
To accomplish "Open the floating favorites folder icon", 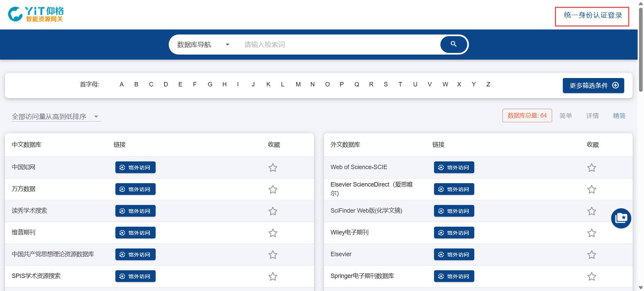I will (x=621, y=218).
